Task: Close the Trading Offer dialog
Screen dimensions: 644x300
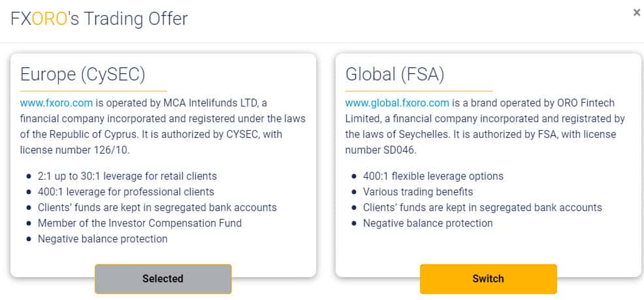Action: (x=637, y=12)
